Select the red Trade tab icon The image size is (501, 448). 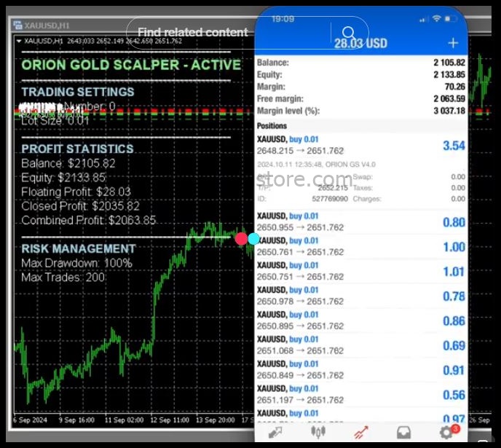(361, 433)
